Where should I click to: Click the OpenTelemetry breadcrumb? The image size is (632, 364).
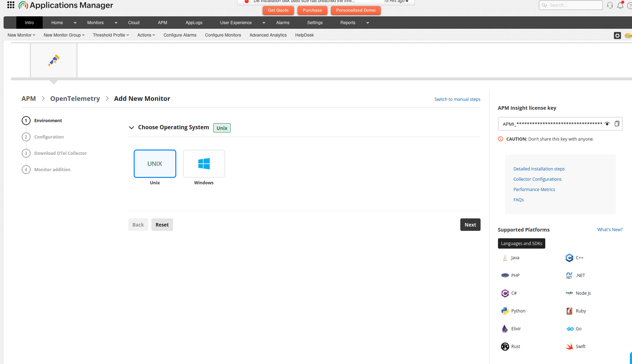click(x=75, y=99)
